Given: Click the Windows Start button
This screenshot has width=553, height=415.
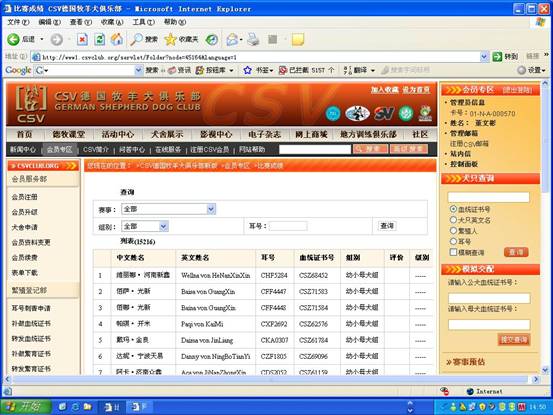Looking at the screenshot, I should point(26,407).
